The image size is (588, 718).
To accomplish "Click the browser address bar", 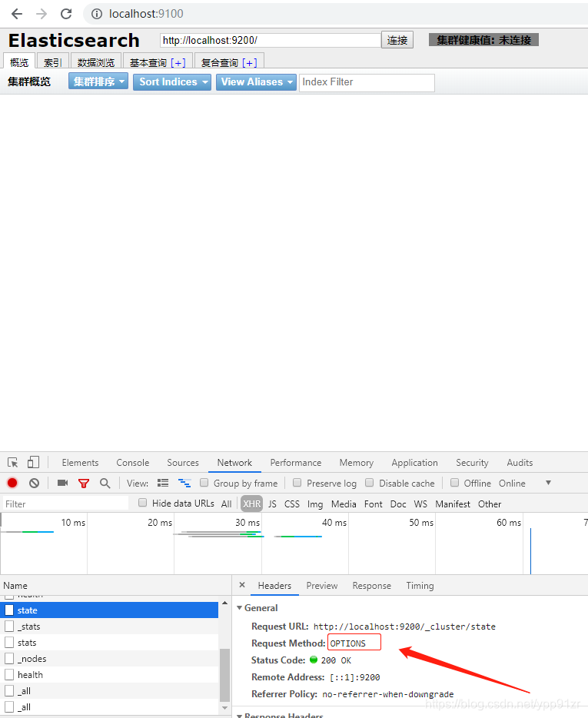I will pyautogui.click(x=337, y=14).
